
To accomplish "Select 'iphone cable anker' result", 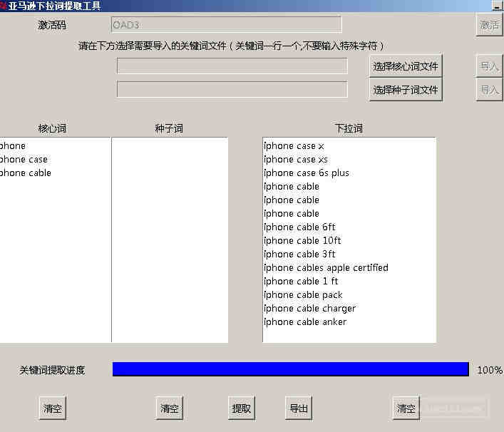I will (x=304, y=322).
